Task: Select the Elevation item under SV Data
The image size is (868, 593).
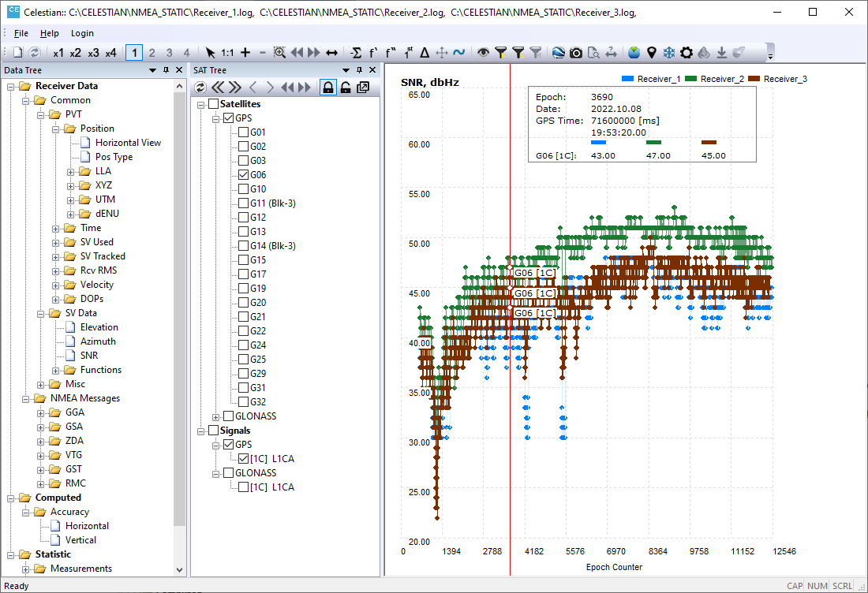Action: 99,327
